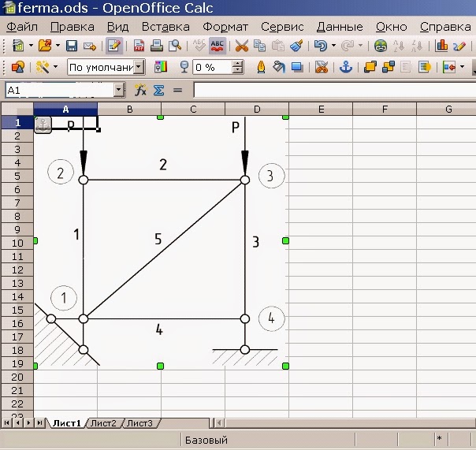The image size is (476, 450).
Task: Insert a hyperlink with the globe icon
Action: point(381,46)
